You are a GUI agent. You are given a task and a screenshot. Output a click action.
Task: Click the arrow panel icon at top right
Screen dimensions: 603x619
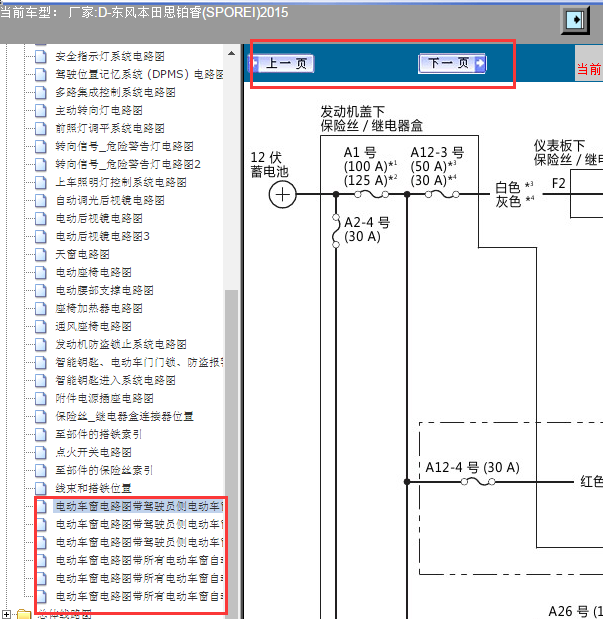coord(575,20)
